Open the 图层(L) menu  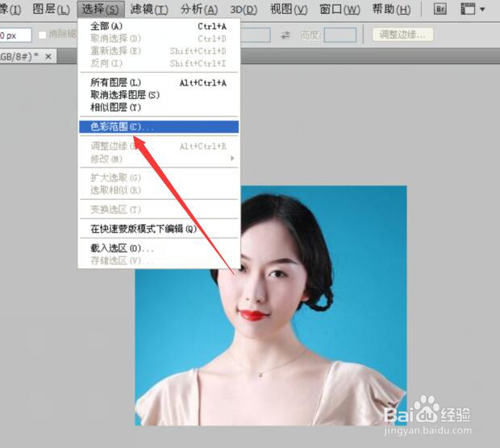coord(51,9)
